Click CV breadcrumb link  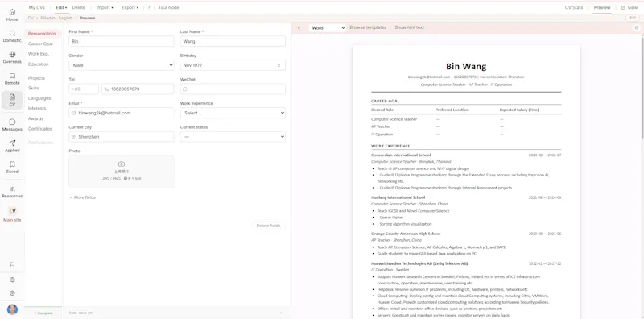click(x=31, y=18)
